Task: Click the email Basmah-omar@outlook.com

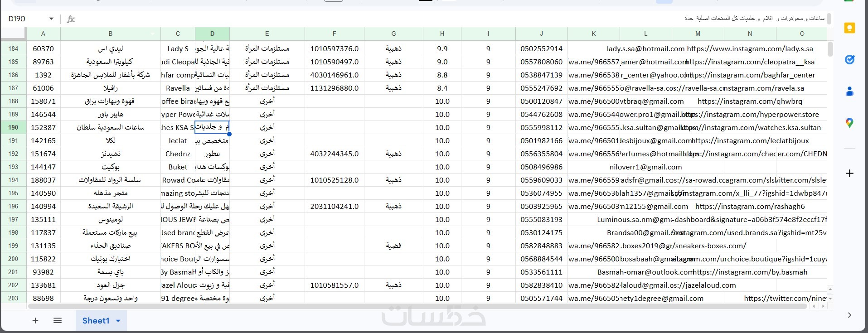Action: point(645,272)
